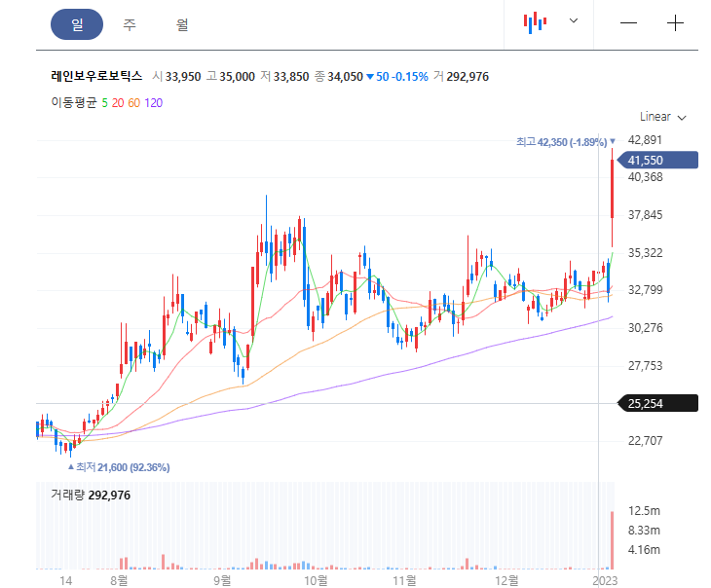
Task: Zoom out with the minus icon
Action: click(x=628, y=23)
